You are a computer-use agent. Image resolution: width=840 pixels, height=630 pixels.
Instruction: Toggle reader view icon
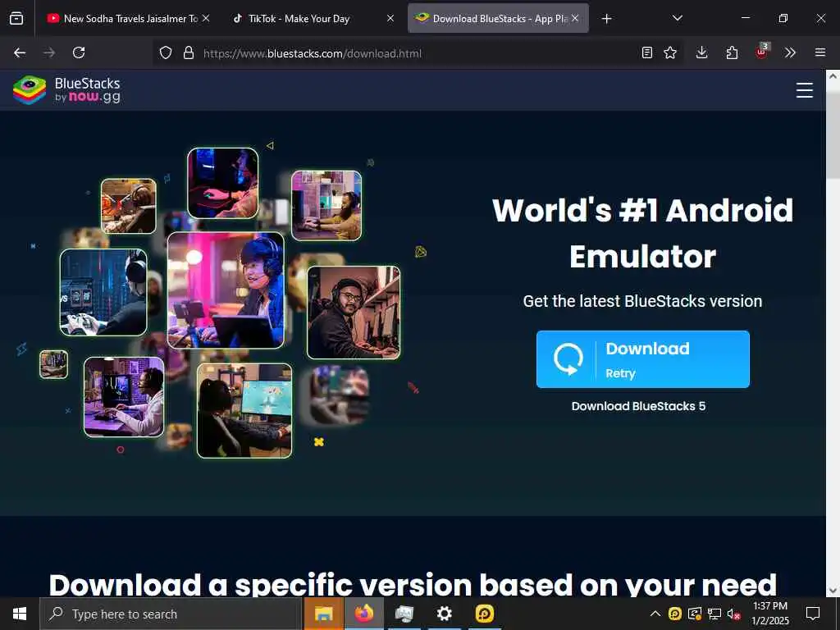647,52
